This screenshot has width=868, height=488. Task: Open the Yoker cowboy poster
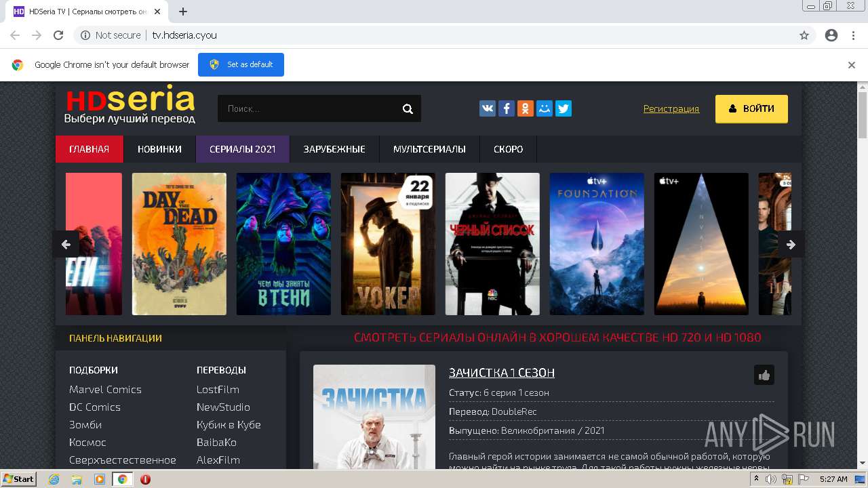[x=388, y=244]
